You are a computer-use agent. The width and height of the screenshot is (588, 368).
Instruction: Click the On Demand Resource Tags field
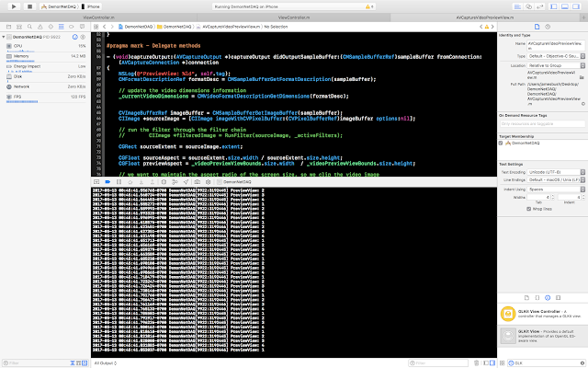pyautogui.click(x=542, y=123)
